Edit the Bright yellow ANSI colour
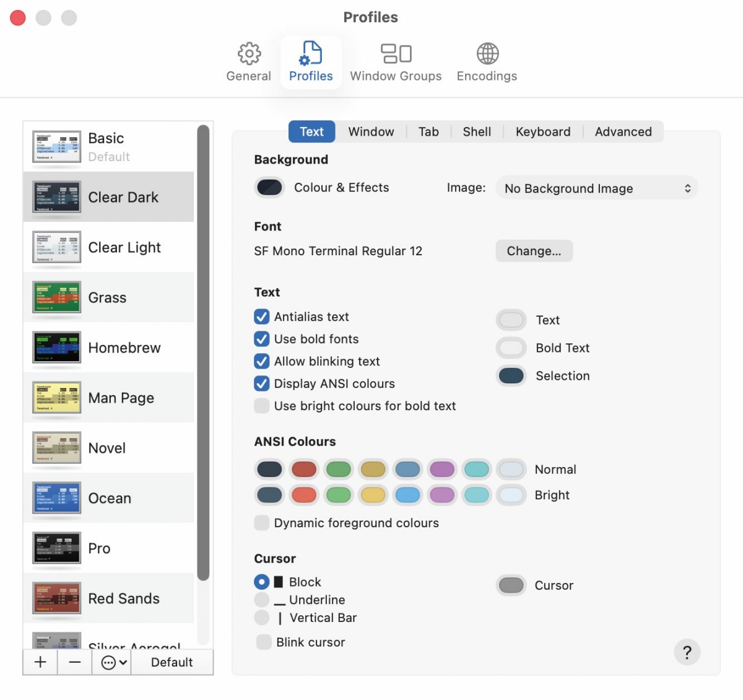The image size is (743, 700). click(x=373, y=494)
